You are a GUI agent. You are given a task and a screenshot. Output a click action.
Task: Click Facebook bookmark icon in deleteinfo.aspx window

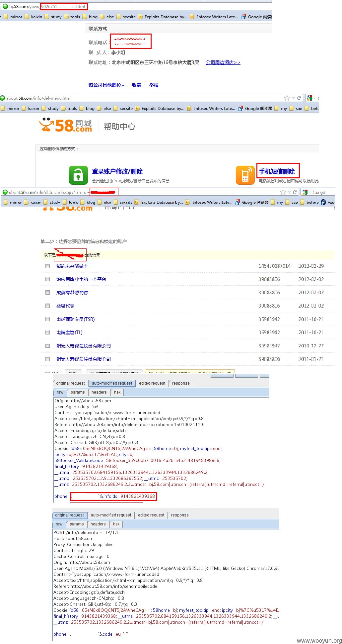(323, 202)
